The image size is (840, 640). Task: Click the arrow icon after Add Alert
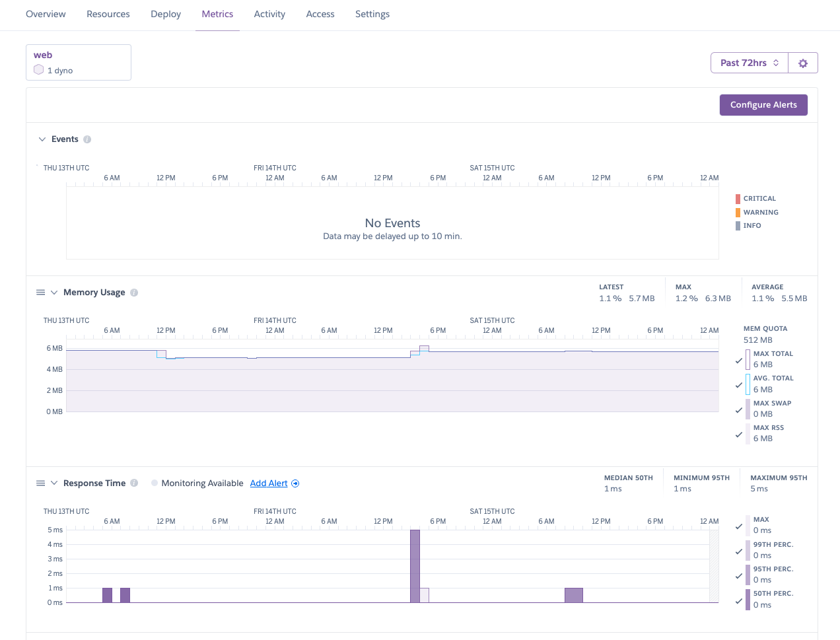point(295,483)
